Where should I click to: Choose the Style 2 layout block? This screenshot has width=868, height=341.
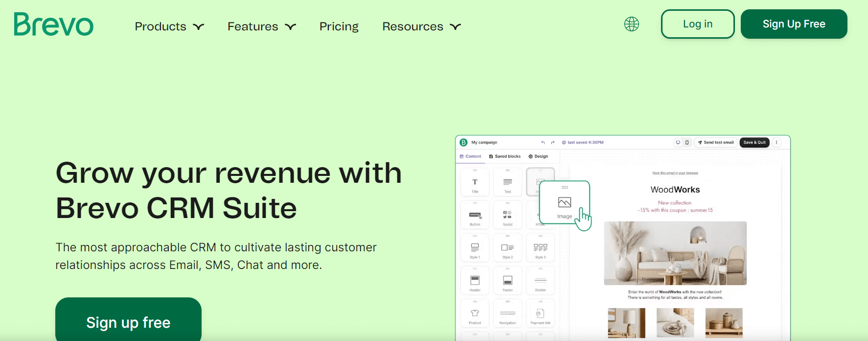click(x=507, y=248)
